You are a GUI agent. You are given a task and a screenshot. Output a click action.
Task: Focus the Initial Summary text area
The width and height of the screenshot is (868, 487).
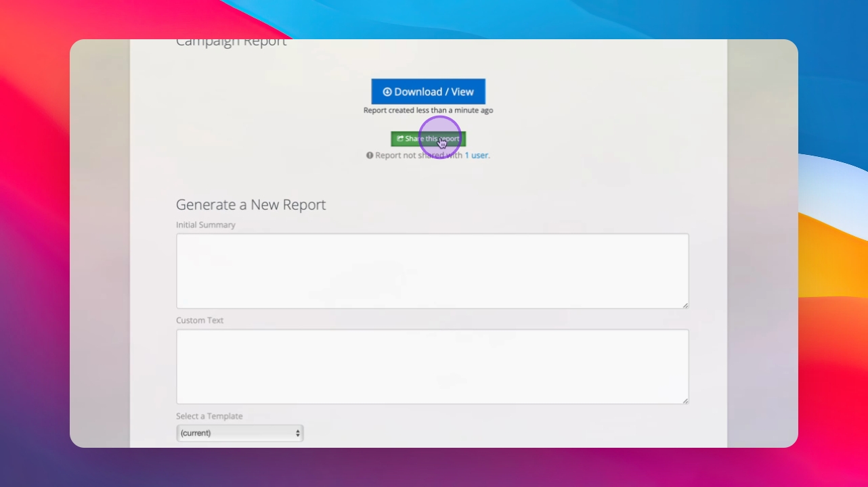pos(433,271)
